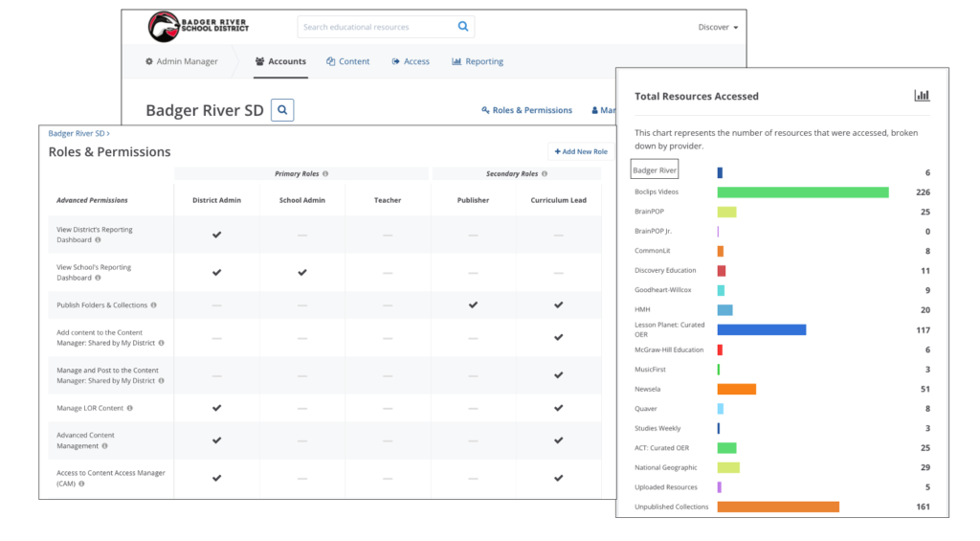Click the Add New Role button
Screen dimensions: 980x541
581,151
